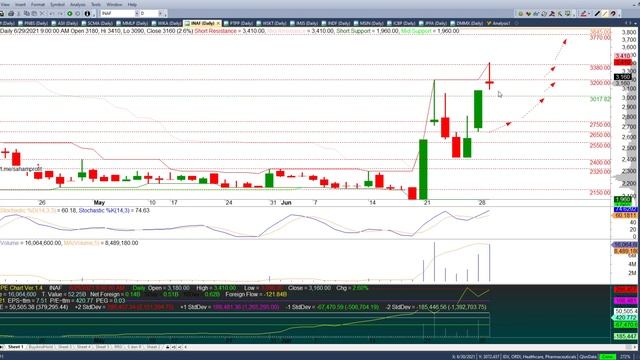Switch to the JPFA (Daily) chart tab

433,23
